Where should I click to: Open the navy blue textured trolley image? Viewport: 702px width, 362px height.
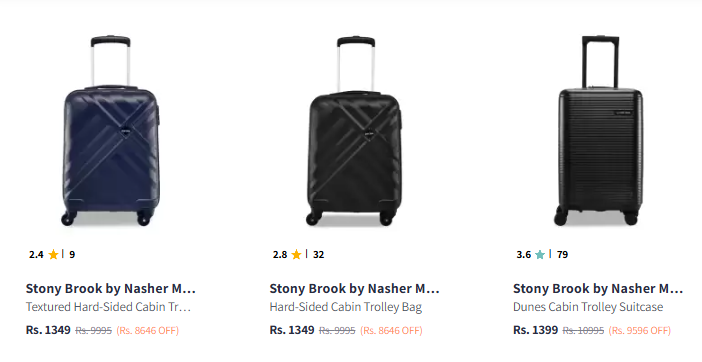coord(111,131)
